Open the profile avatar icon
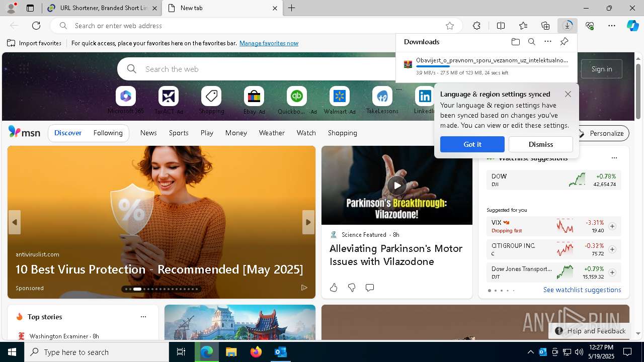Image resolution: width=644 pixels, height=362 pixels. coord(11,8)
